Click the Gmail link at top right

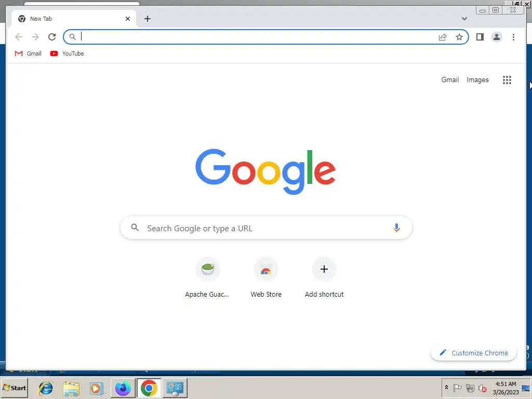[x=450, y=79]
